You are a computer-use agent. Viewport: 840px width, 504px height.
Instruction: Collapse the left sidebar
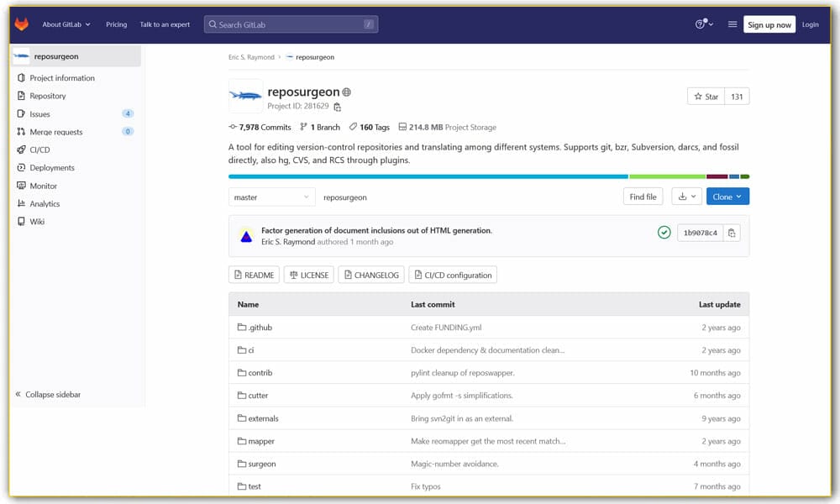[49, 394]
